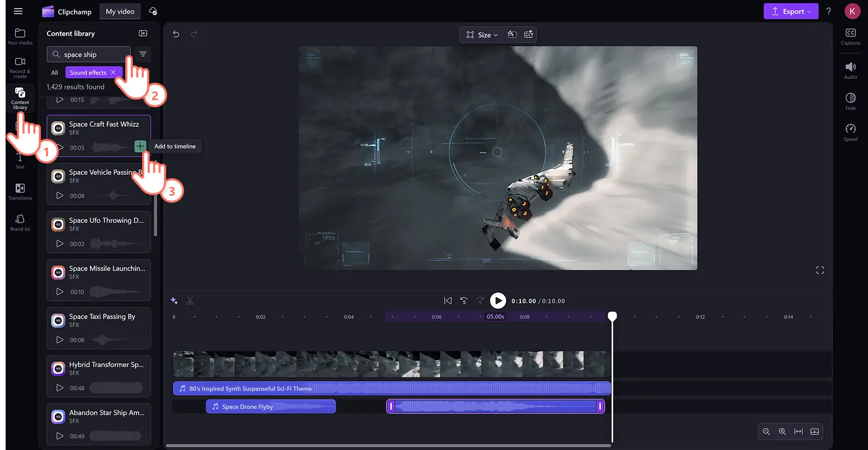
Task: Click the horizontal timeline scrollbar
Action: (x=389, y=445)
